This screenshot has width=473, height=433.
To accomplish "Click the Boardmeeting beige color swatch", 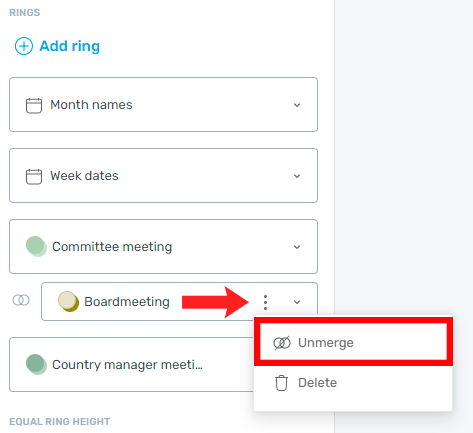I will (68, 301).
